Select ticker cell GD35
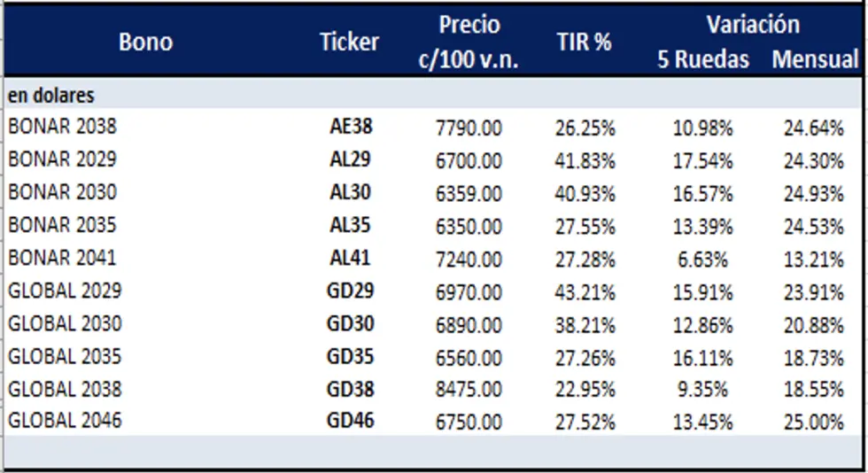Screen dimensions: 868x473 [x=351, y=357]
